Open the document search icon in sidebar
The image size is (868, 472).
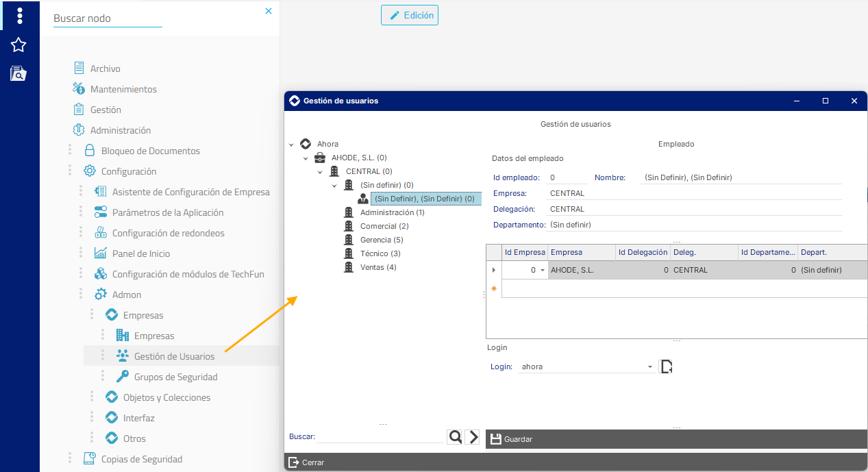point(18,73)
